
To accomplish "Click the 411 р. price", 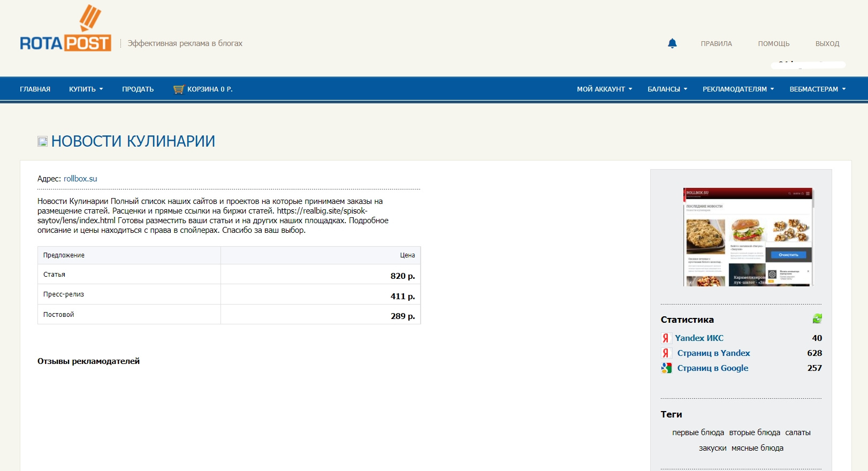I will [x=402, y=297].
